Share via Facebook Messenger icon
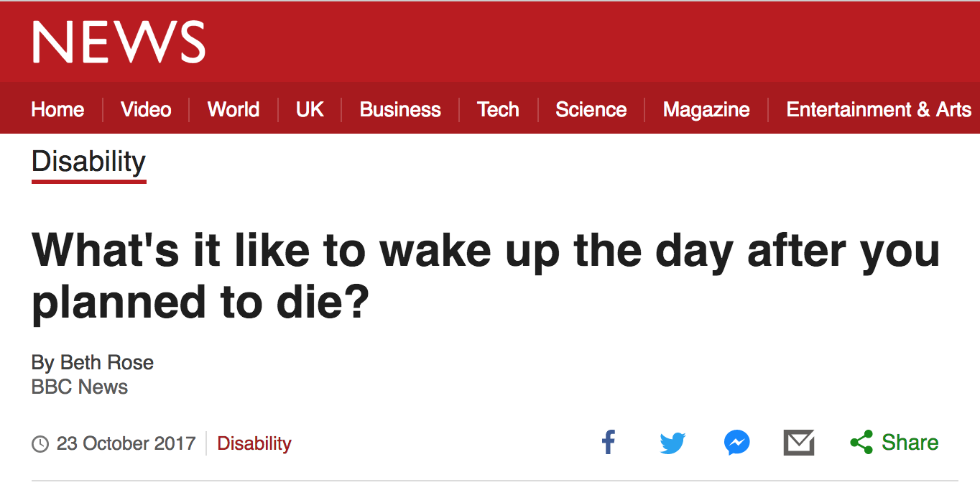This screenshot has height=503, width=980. (737, 443)
